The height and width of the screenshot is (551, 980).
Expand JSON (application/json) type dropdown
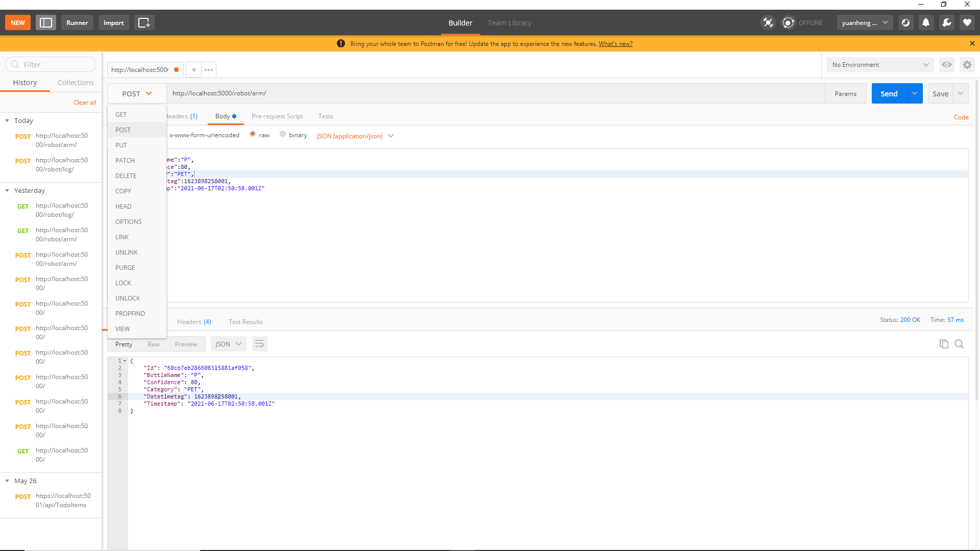[x=355, y=136]
